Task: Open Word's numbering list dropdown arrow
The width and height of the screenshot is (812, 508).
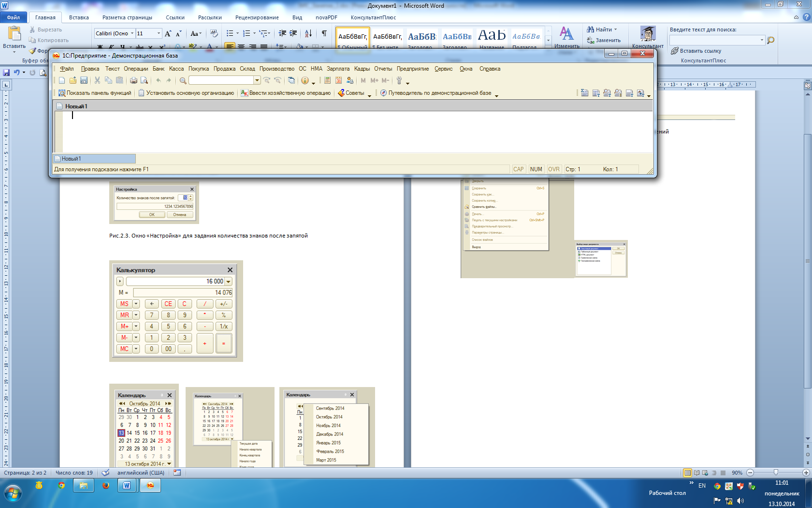Action: point(254,33)
